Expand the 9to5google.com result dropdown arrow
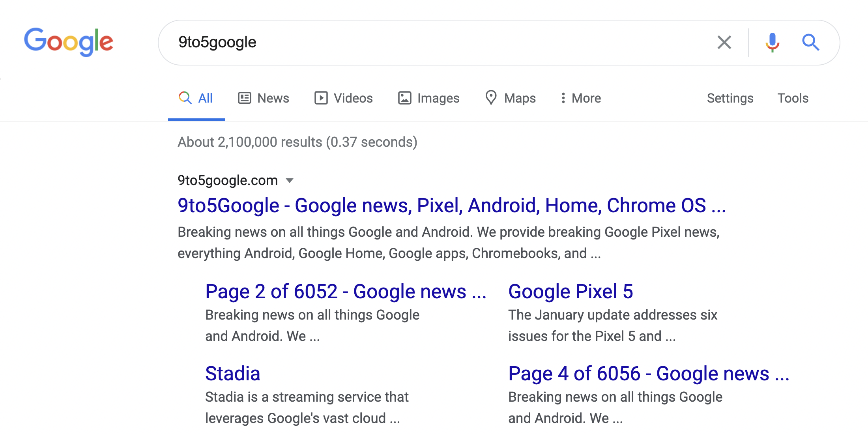Image resolution: width=868 pixels, height=434 pixels. 290,181
